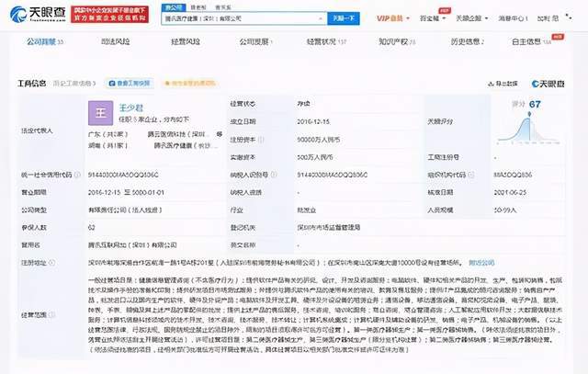Clear the search field with the x icon
588x374 pixels.
[x=321, y=18]
